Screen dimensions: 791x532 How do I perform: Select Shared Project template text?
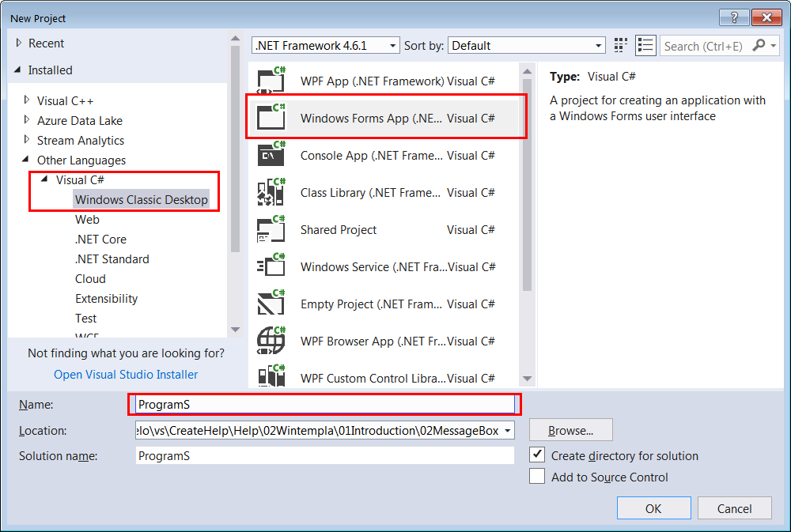339,229
